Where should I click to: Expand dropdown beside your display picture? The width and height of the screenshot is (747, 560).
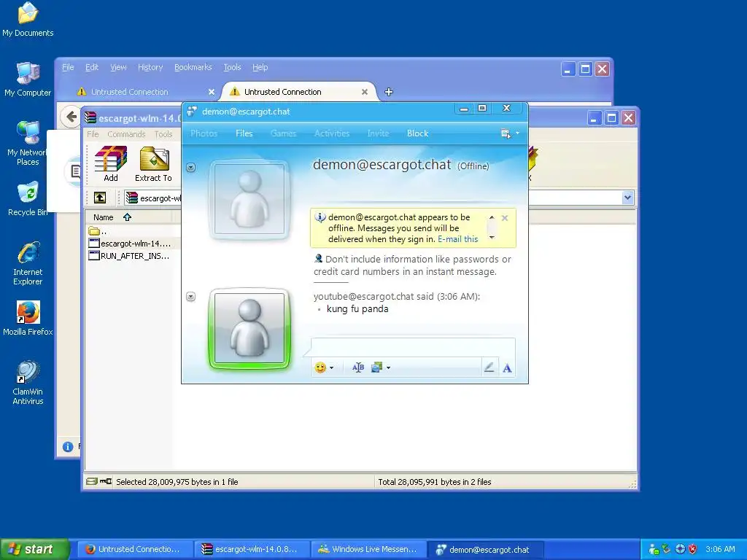click(190, 297)
